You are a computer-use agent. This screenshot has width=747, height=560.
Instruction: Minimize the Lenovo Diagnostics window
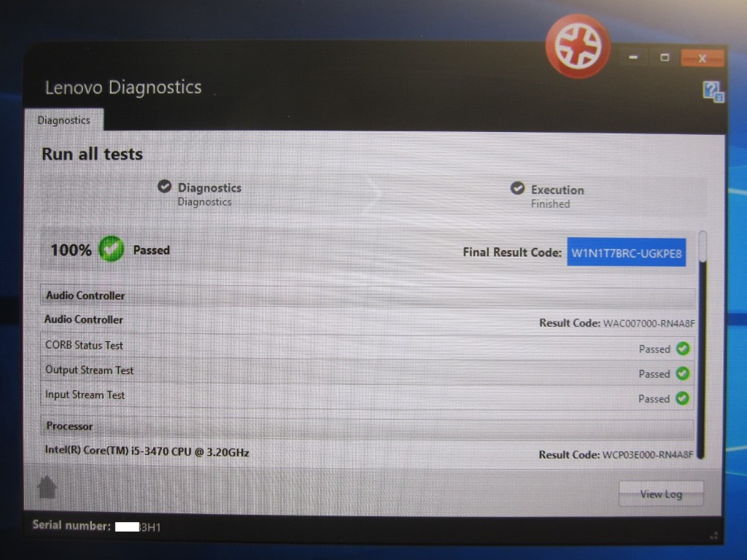pos(633,58)
